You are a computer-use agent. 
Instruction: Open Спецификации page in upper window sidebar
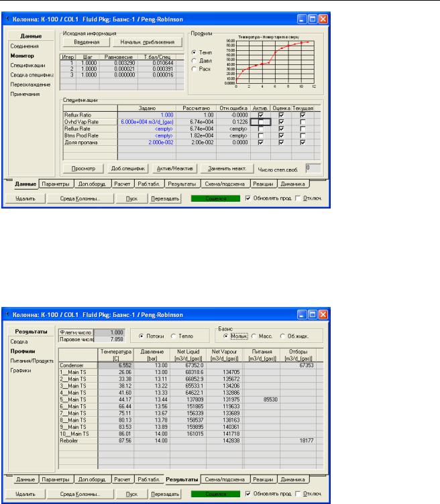pos(27,65)
